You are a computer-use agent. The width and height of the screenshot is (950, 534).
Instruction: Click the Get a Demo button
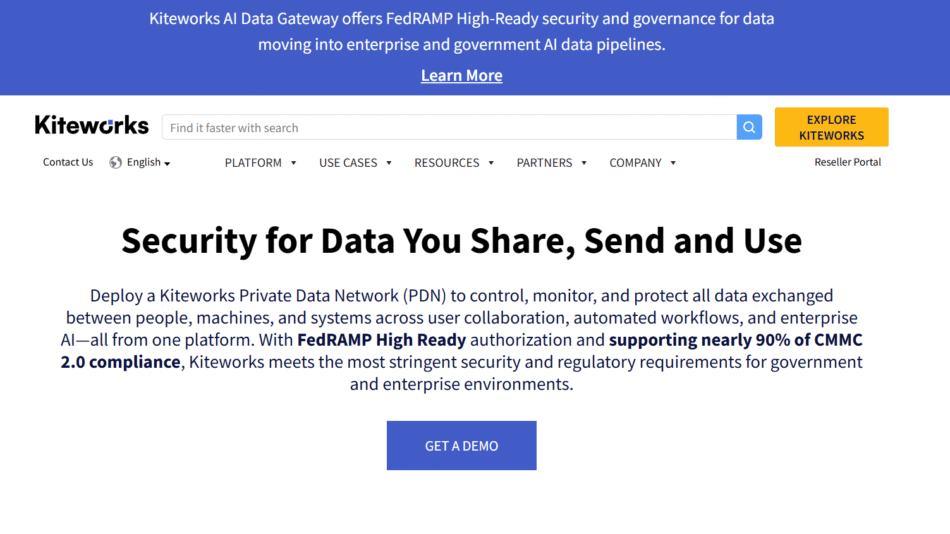click(x=461, y=445)
